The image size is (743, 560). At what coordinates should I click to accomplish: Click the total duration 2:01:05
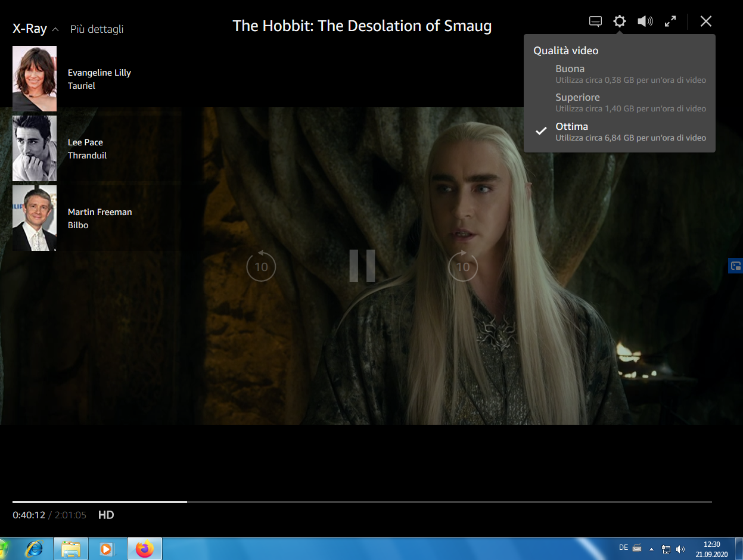(70, 515)
